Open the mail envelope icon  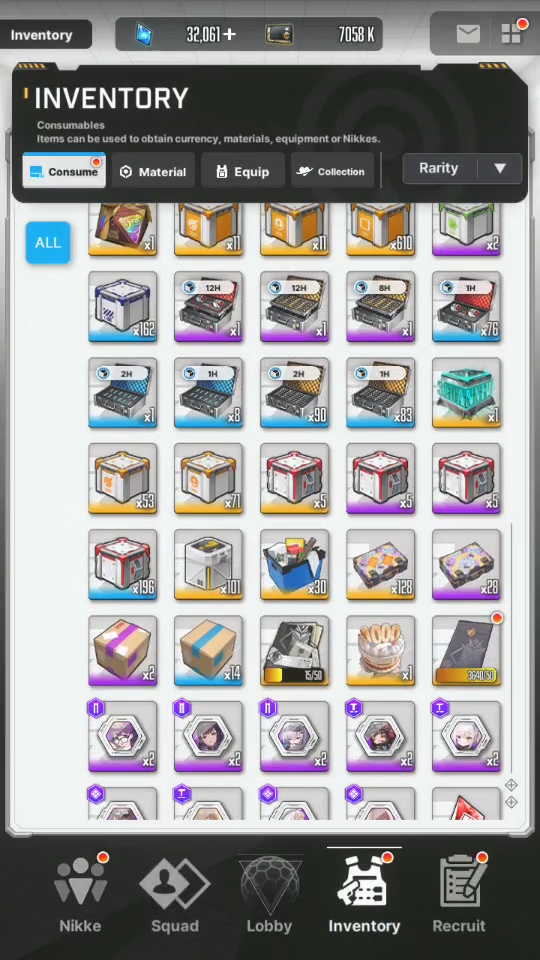(468, 34)
